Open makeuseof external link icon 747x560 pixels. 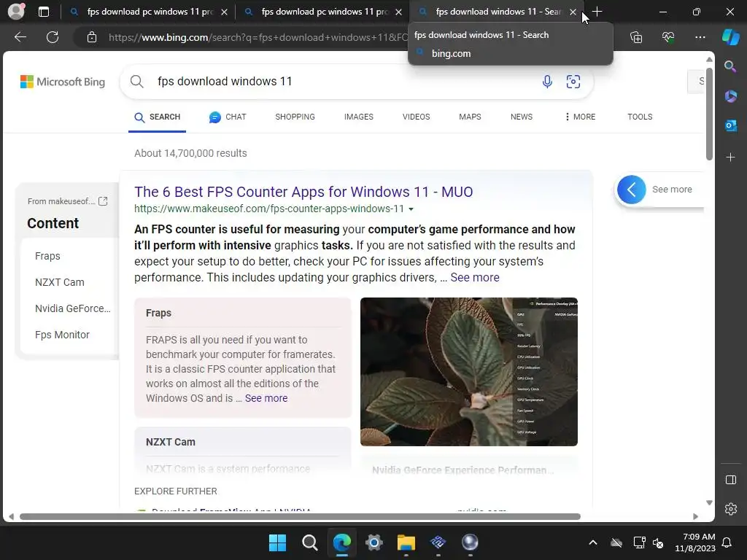click(x=103, y=201)
